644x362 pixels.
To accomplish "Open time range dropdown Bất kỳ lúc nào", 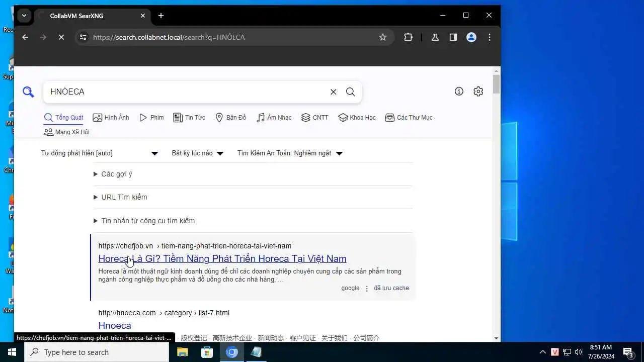I will 197,153.
